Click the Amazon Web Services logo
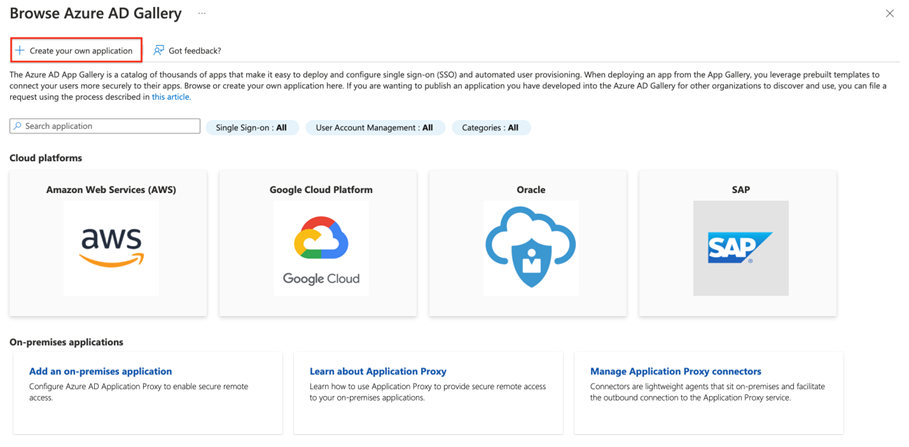Viewport: 909px width, 447px height. click(111, 247)
